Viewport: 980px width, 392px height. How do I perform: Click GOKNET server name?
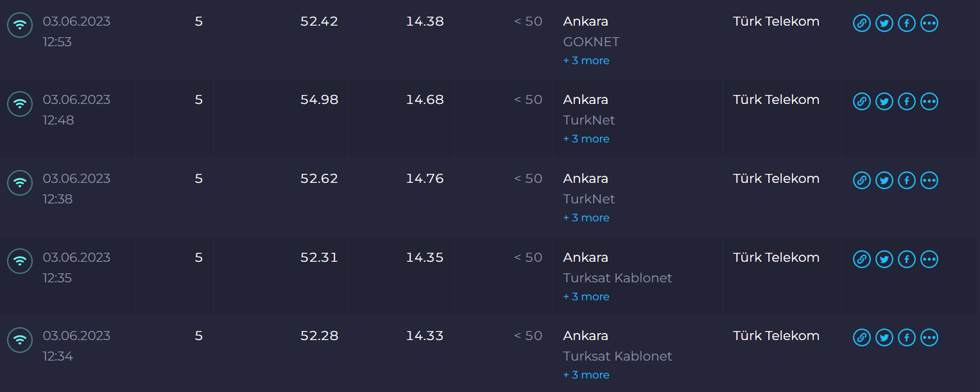point(591,42)
